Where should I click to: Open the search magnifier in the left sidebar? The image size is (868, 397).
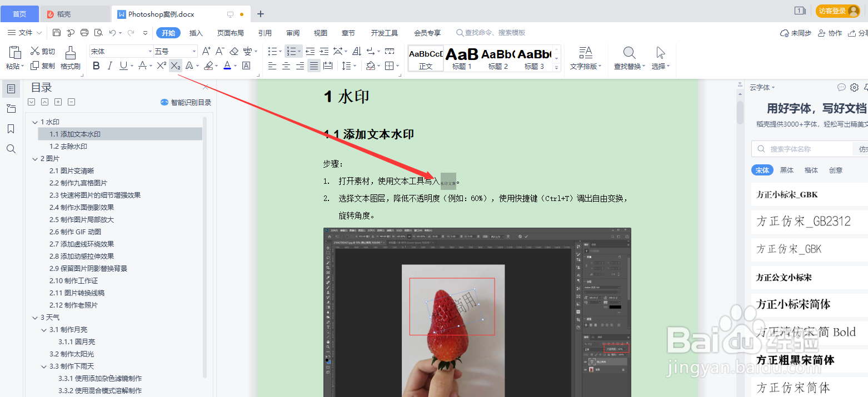tap(12, 148)
